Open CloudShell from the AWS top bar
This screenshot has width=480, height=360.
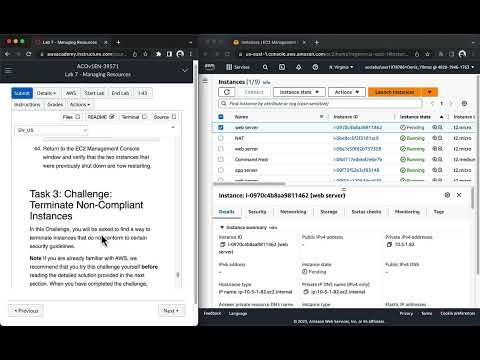(282, 67)
